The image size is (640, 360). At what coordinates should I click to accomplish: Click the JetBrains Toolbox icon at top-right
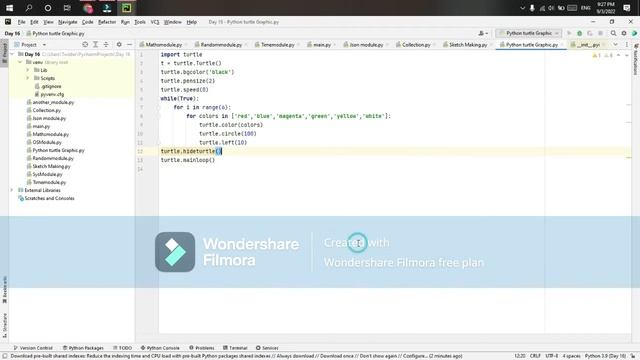coord(634,33)
